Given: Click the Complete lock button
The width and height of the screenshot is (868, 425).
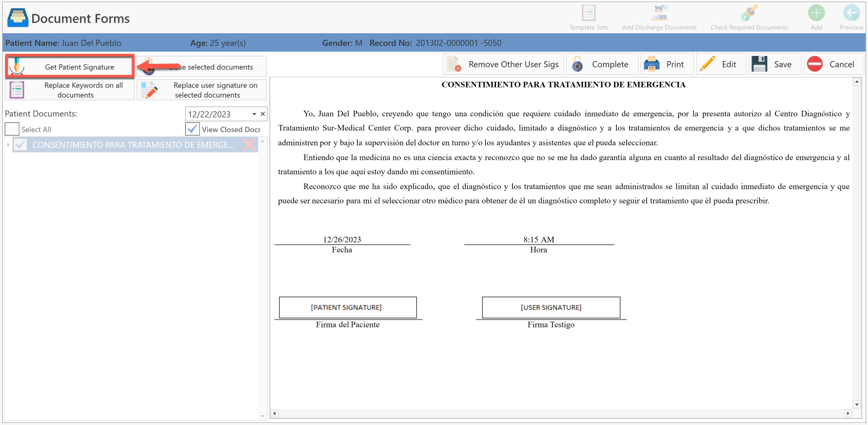Looking at the screenshot, I should (x=602, y=64).
